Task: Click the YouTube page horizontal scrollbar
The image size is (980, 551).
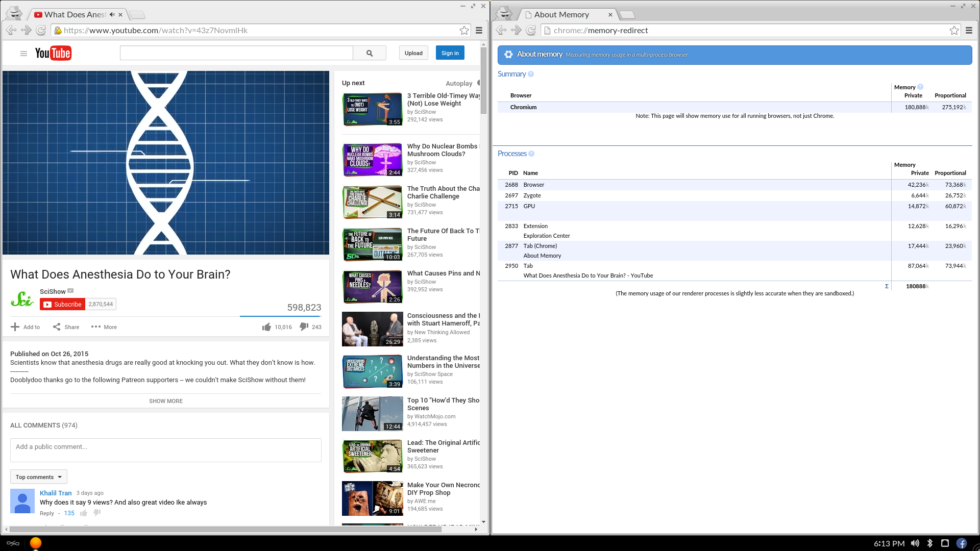Action: 226,530
